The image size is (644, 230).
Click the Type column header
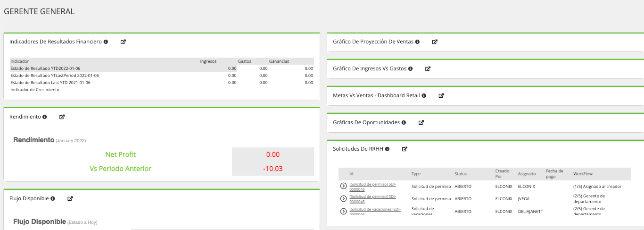(x=416, y=174)
